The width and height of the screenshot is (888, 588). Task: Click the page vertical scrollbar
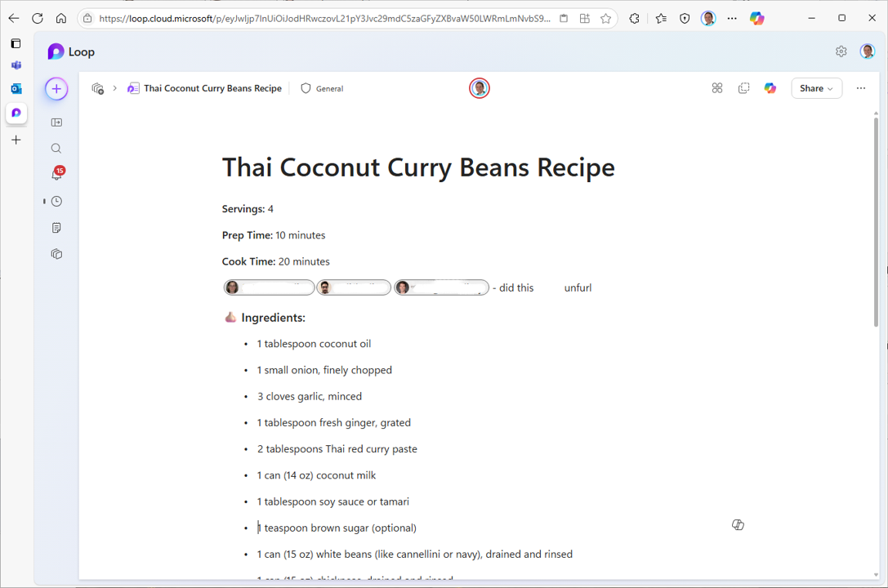pos(876,220)
